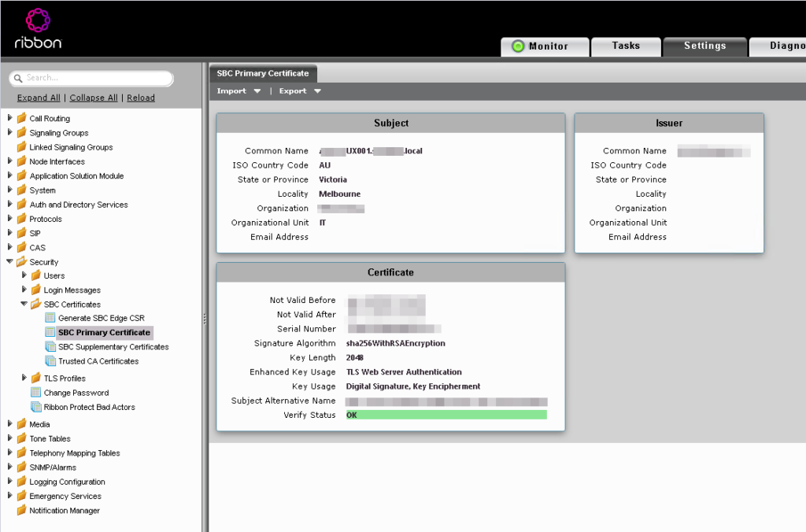Click the green Verify Status OK bar

point(446,415)
